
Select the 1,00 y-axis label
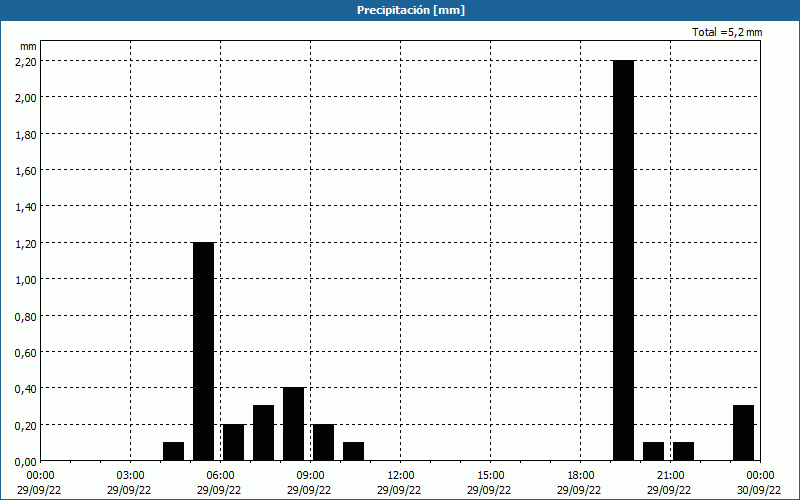[x=26, y=280]
